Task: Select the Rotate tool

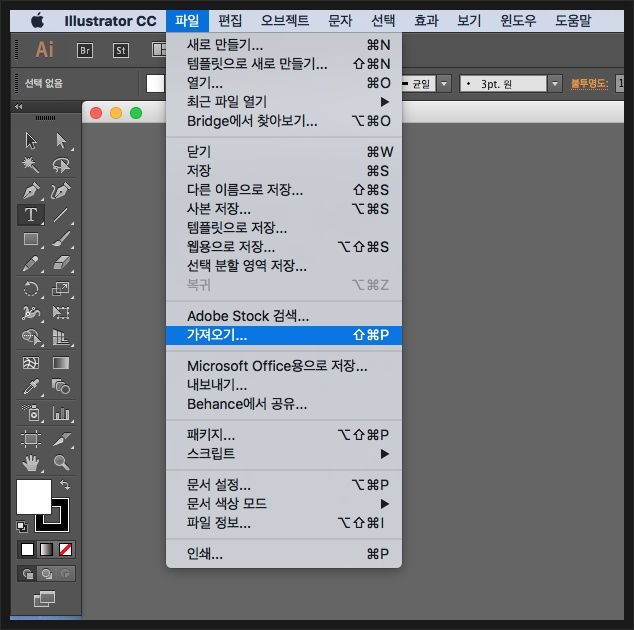Action: point(31,289)
